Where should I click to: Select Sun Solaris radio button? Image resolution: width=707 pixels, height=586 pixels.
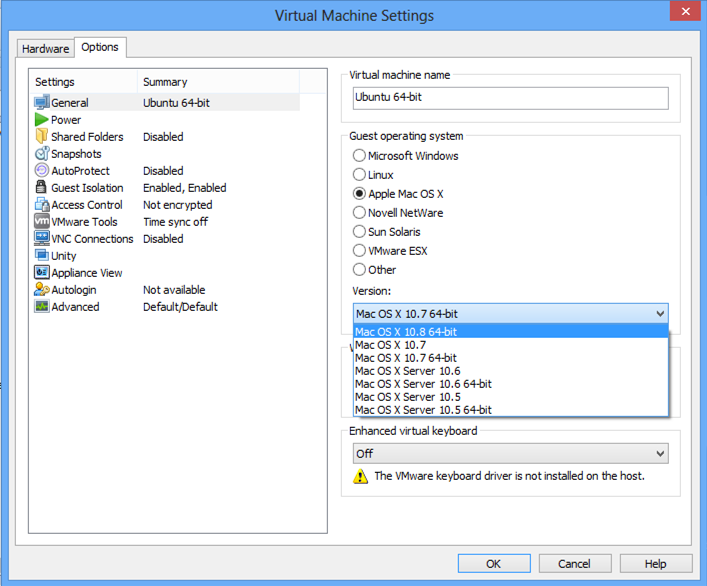coord(359,231)
